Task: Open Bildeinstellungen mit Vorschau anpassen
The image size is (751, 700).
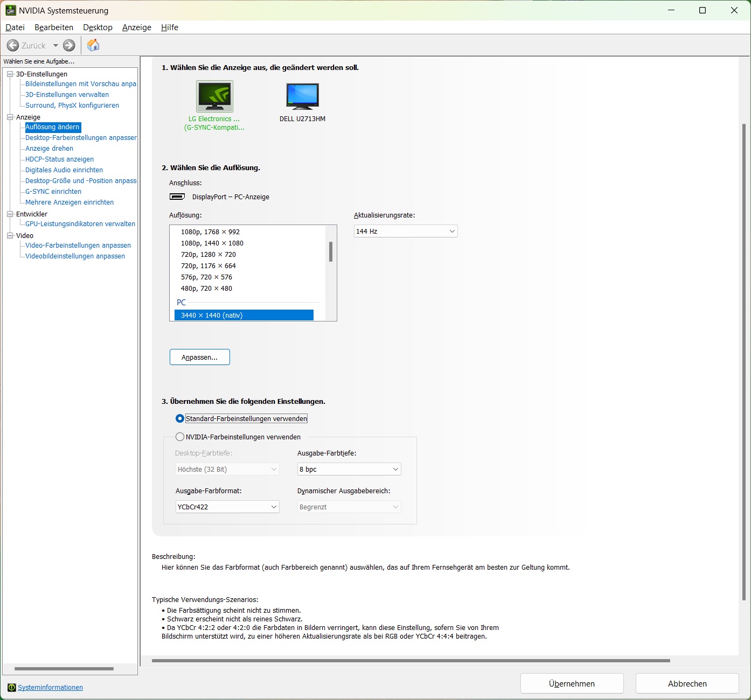Action: 81,84
